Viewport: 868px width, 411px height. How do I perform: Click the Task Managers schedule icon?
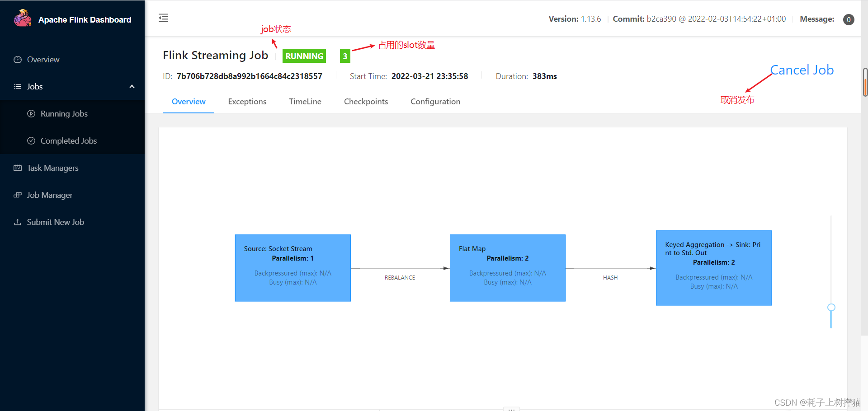18,168
